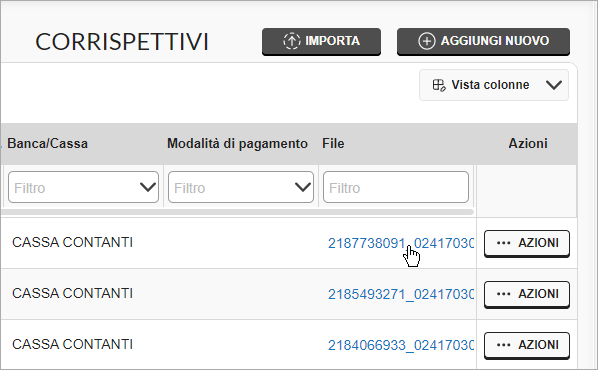Image resolution: width=598 pixels, height=370 pixels.
Task: Click the ellipsis icon in first row AZIONI
Action: pos(503,243)
